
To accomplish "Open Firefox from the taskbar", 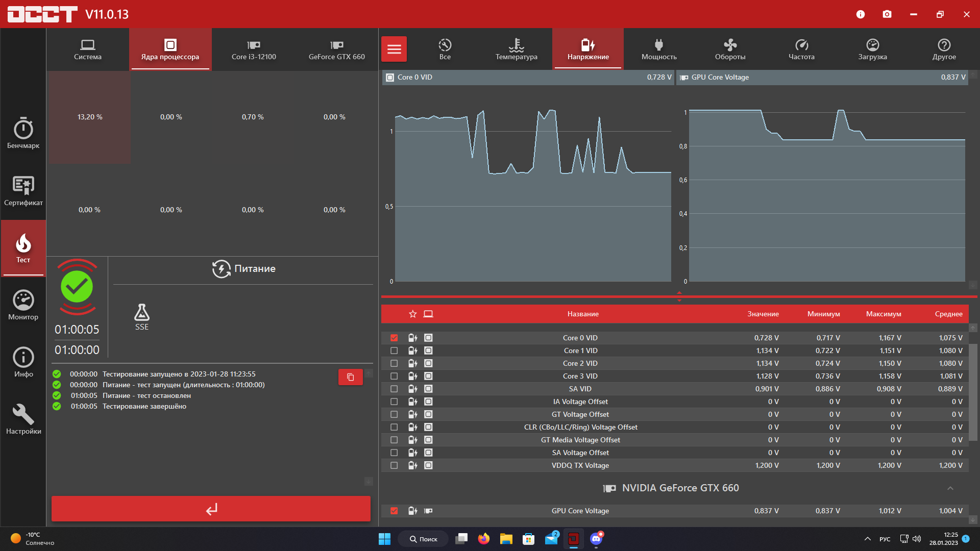I will point(483,539).
